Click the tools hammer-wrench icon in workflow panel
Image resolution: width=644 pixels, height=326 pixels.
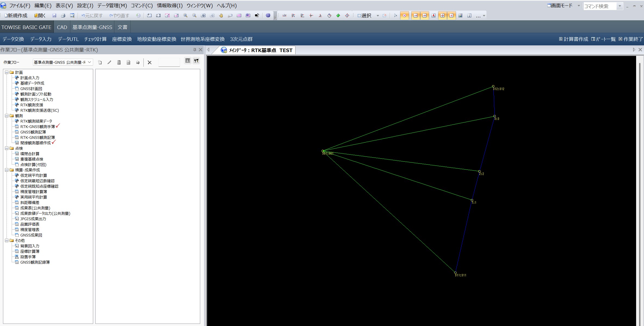[196, 61]
